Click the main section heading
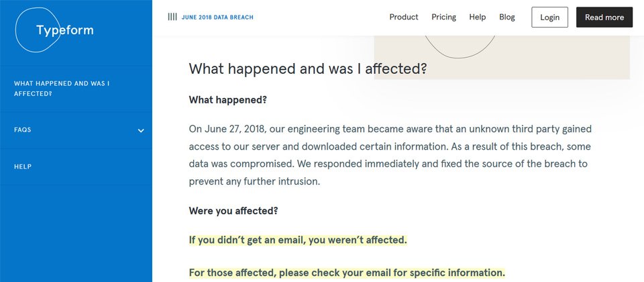Viewport: 644px width, 282px height. click(x=308, y=68)
